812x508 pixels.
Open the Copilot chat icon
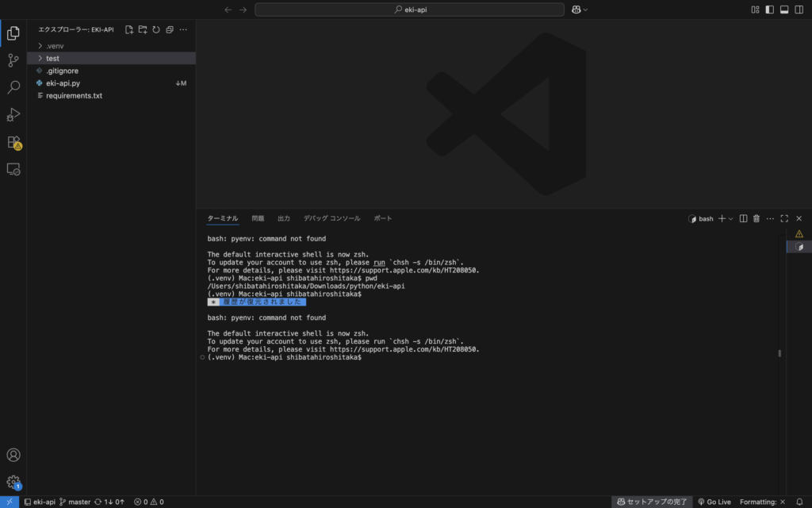(576, 10)
